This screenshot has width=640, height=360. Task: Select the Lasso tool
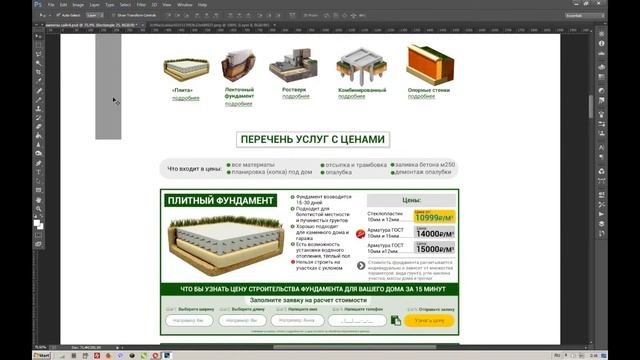pyautogui.click(x=38, y=54)
